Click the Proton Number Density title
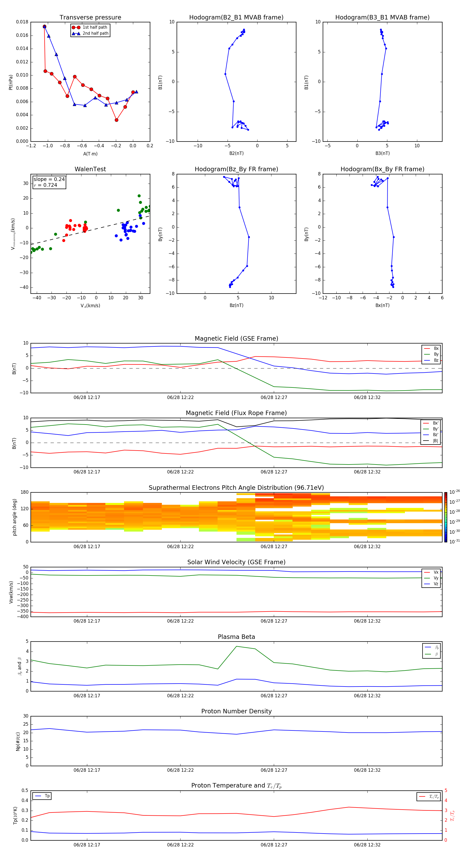This screenshot has width=473, height=868. 236,711
